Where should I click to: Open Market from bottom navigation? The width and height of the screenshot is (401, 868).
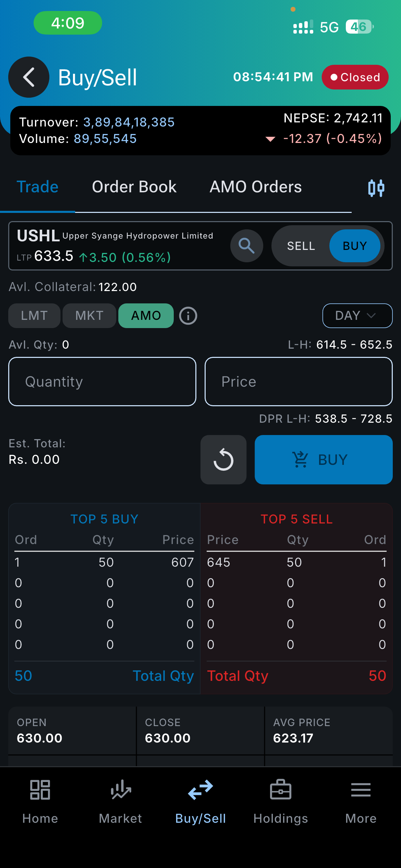click(120, 802)
